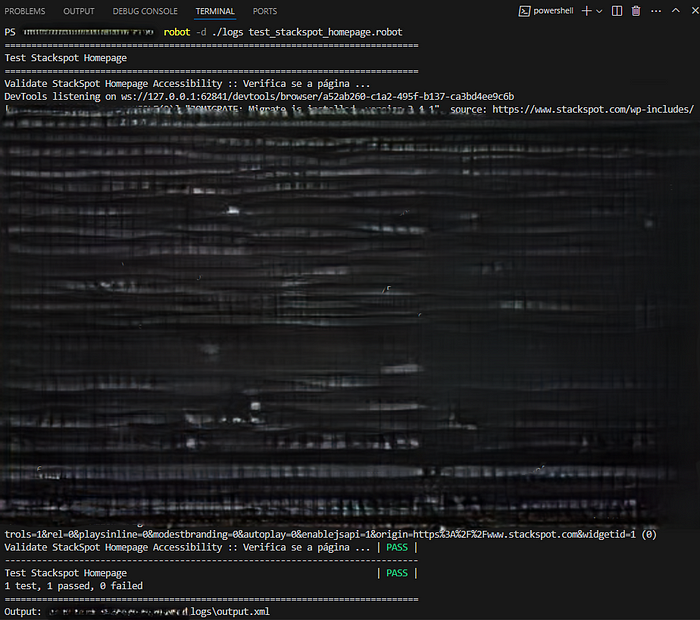Screen dimensions: 700x620
Task: Click DevTools listening websocket URL
Action: [317, 96]
